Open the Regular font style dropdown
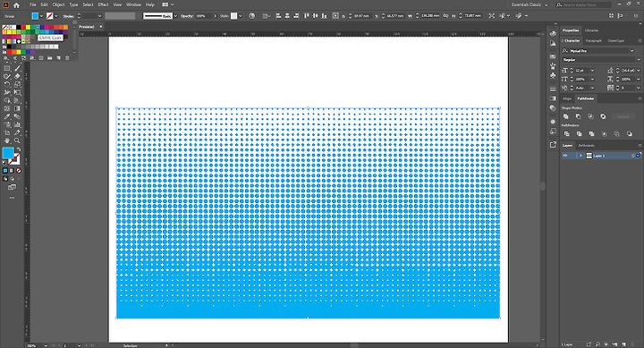This screenshot has height=348, width=644. pos(639,60)
